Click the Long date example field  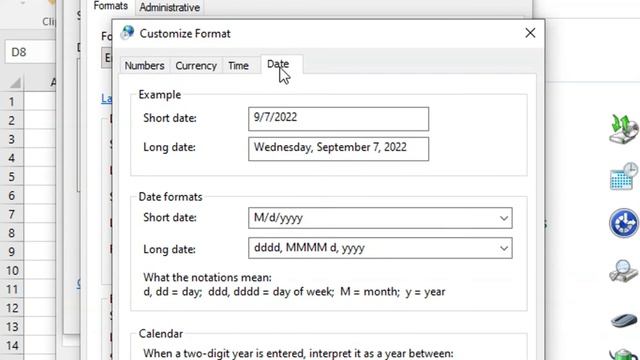[x=338, y=149]
